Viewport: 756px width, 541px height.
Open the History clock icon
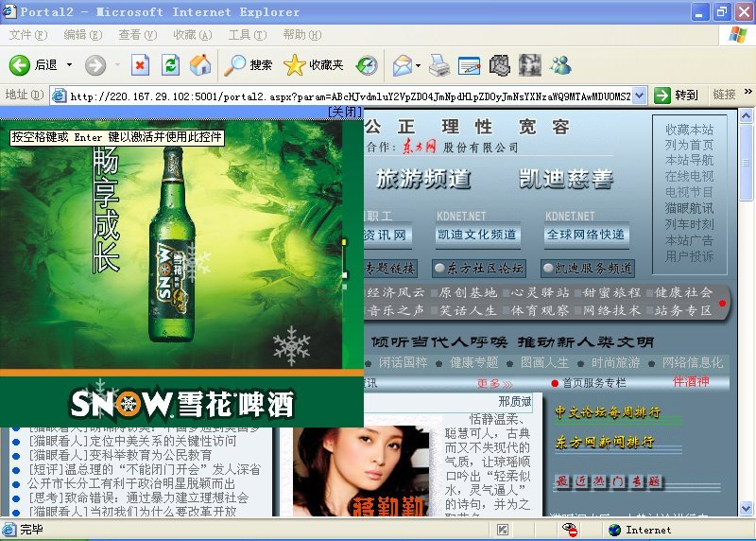[x=367, y=64]
